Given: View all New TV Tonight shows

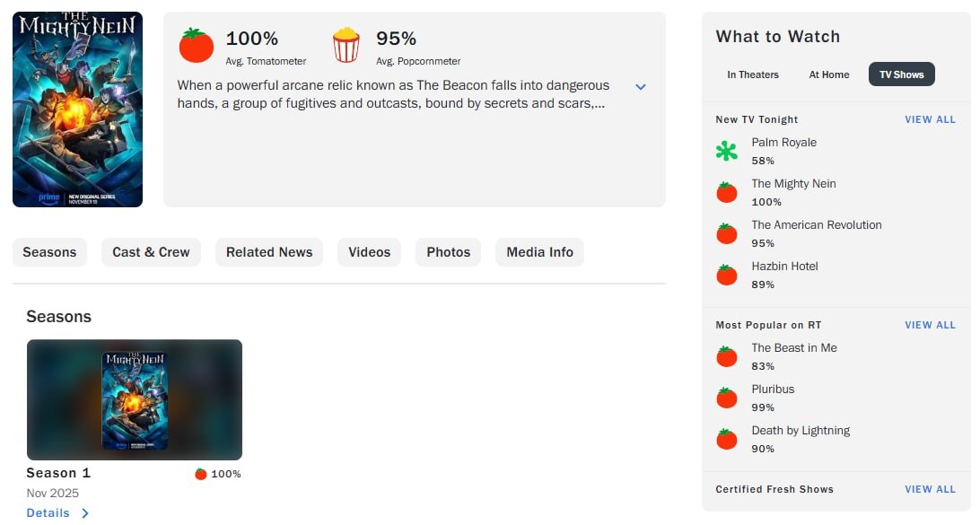Looking at the screenshot, I should pos(930,119).
